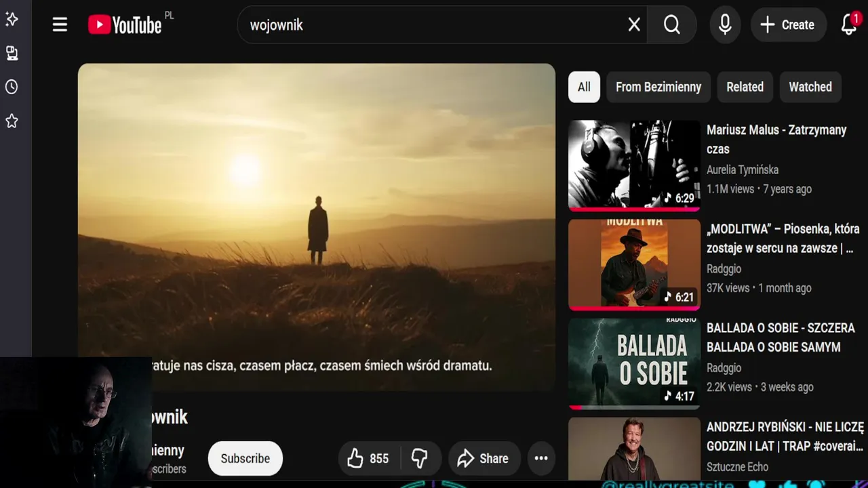Open the second icon in the left sidebar
Image resolution: width=868 pixels, height=488 pixels.
[12, 53]
